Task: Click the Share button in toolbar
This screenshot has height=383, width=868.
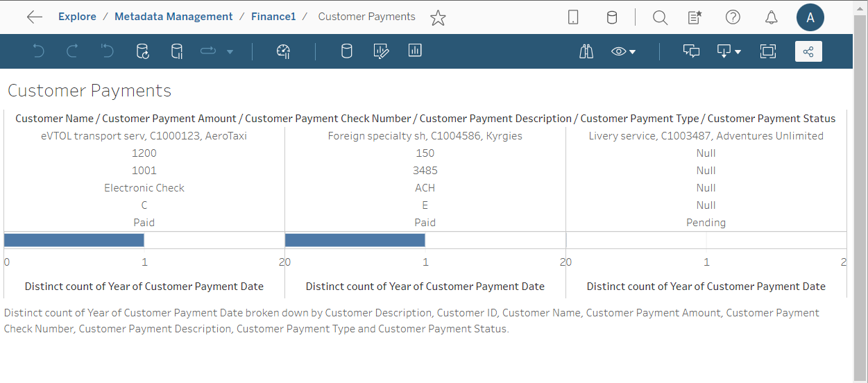Action: (x=808, y=51)
